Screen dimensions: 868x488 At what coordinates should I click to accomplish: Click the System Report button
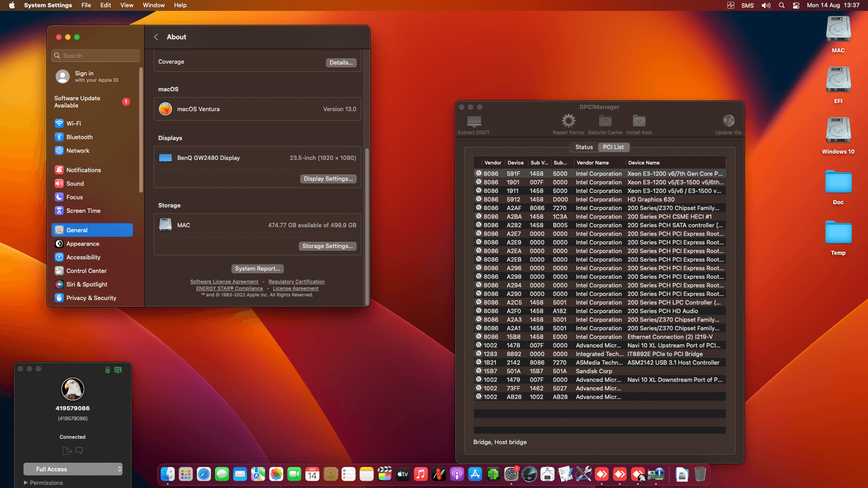257,269
